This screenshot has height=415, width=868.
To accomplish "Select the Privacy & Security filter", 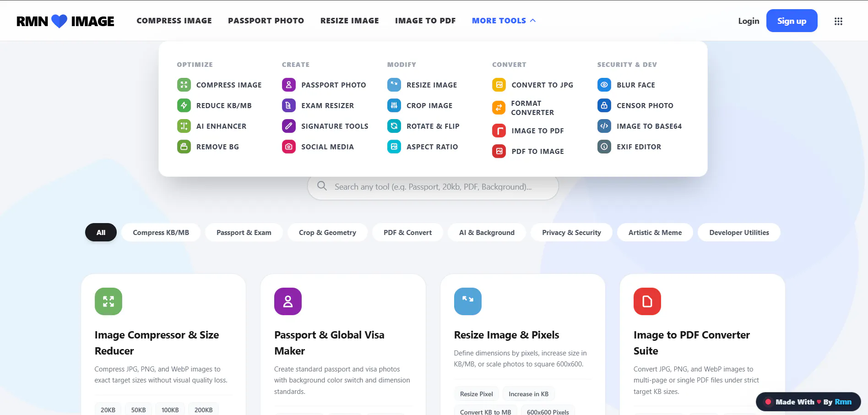I will point(571,232).
